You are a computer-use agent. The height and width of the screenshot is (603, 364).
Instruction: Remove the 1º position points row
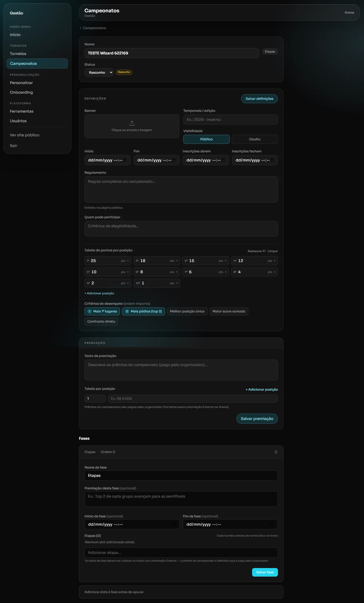pyautogui.click(x=128, y=261)
